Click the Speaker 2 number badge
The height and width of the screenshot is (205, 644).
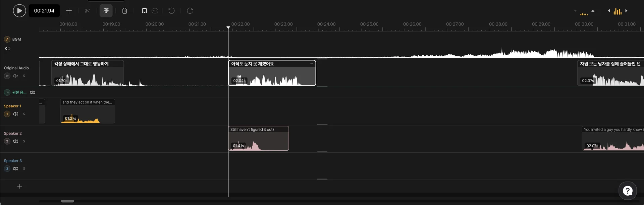pyautogui.click(x=7, y=141)
